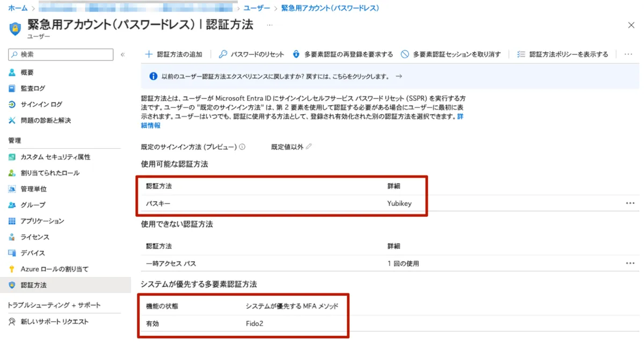Open 管理単位 via its icon
644x344 pixels.
tap(12, 189)
